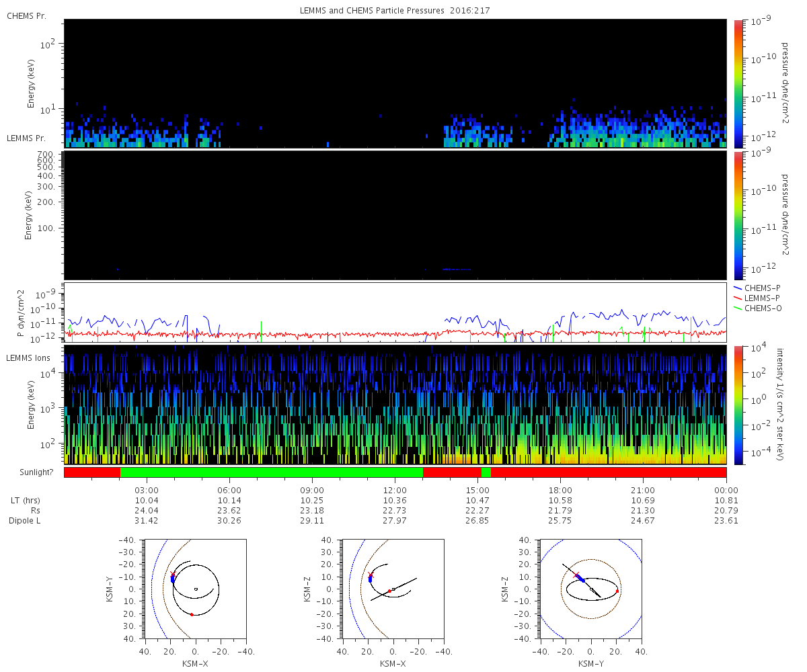Click the first red Sunlight bar section

[x=92, y=472]
